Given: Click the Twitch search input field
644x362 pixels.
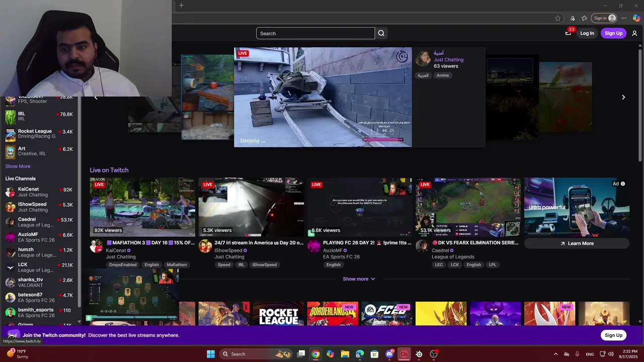Looking at the screenshot, I should 315,33.
